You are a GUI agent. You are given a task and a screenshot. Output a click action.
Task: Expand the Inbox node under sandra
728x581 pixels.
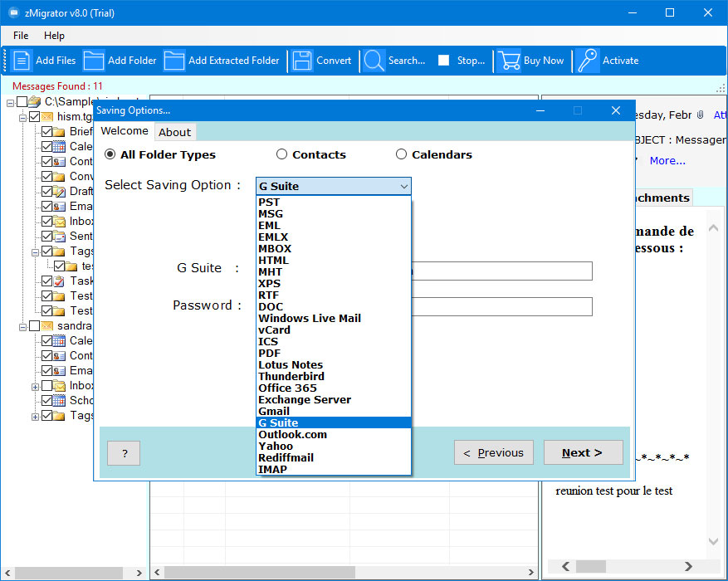click(35, 387)
